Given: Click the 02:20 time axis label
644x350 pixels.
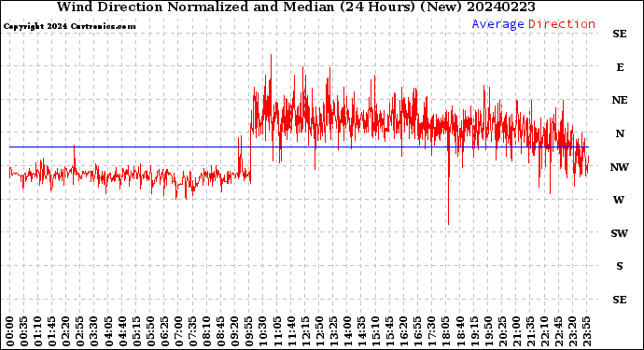Looking at the screenshot, I should pyautogui.click(x=66, y=331).
